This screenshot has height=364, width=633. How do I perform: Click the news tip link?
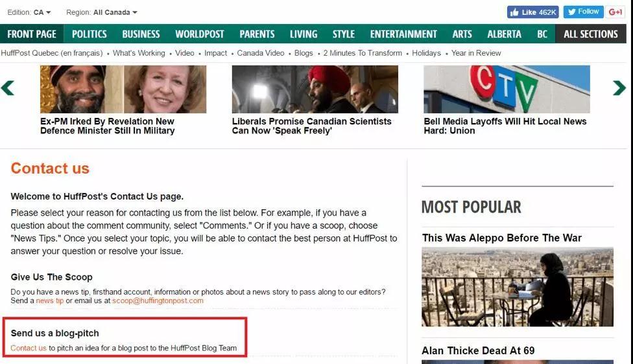point(50,301)
